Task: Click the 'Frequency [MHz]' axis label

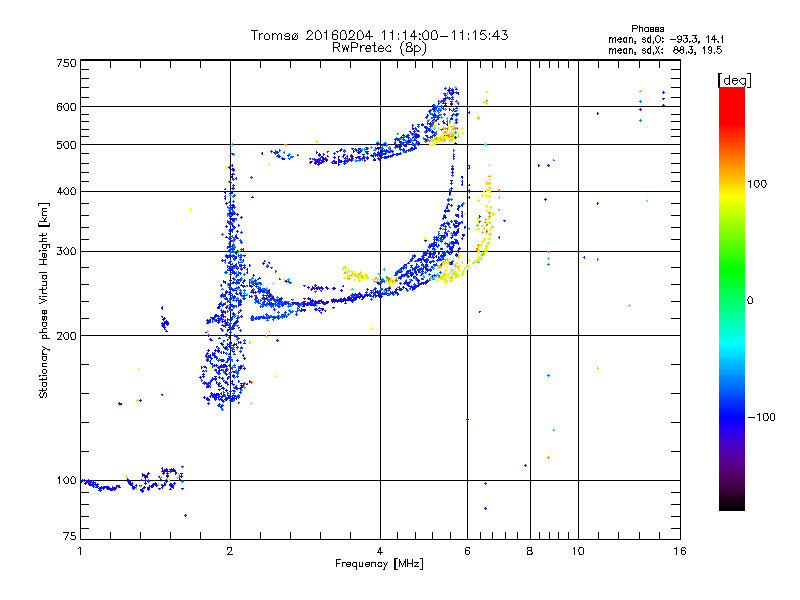Action: tap(379, 564)
